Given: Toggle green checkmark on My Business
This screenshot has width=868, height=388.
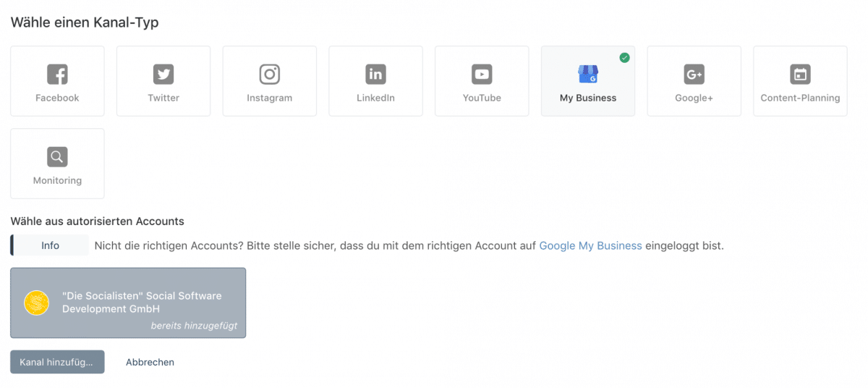Looking at the screenshot, I should click(x=624, y=57).
